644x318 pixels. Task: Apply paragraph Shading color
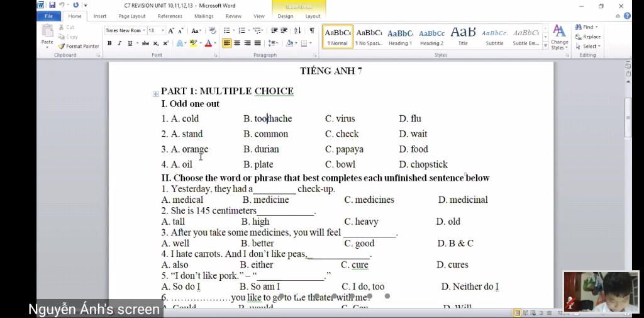tap(289, 43)
